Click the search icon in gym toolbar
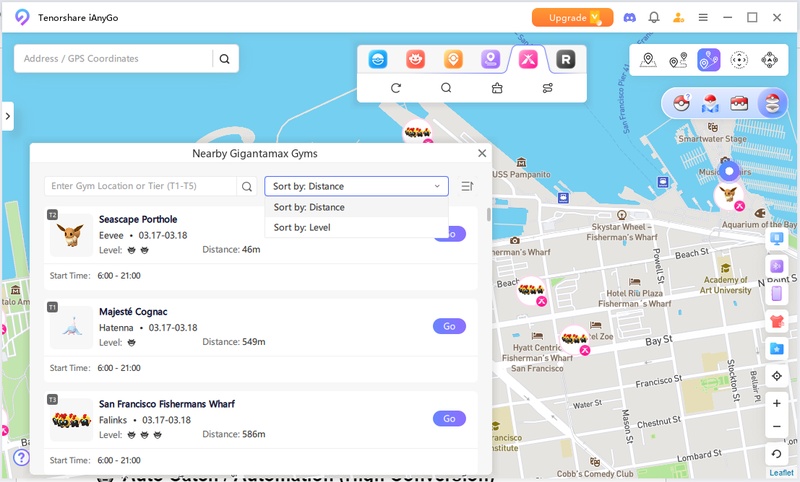This screenshot has height=482, width=800. (x=446, y=88)
